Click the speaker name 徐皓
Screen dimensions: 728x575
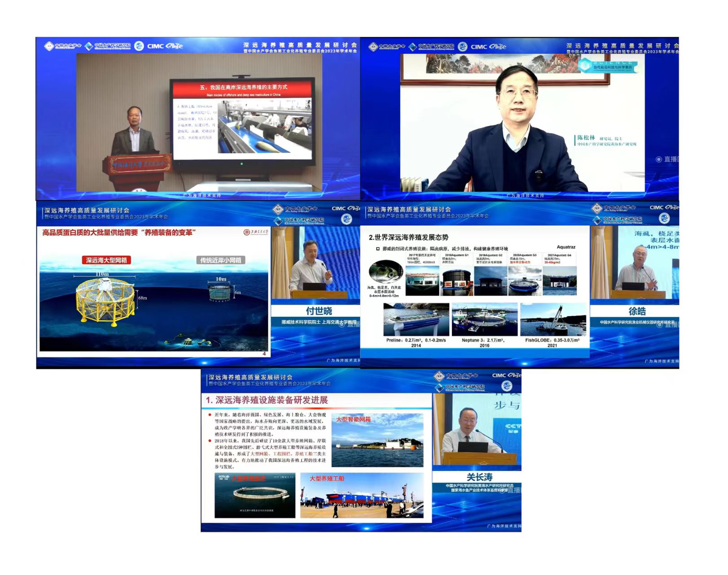tap(636, 311)
